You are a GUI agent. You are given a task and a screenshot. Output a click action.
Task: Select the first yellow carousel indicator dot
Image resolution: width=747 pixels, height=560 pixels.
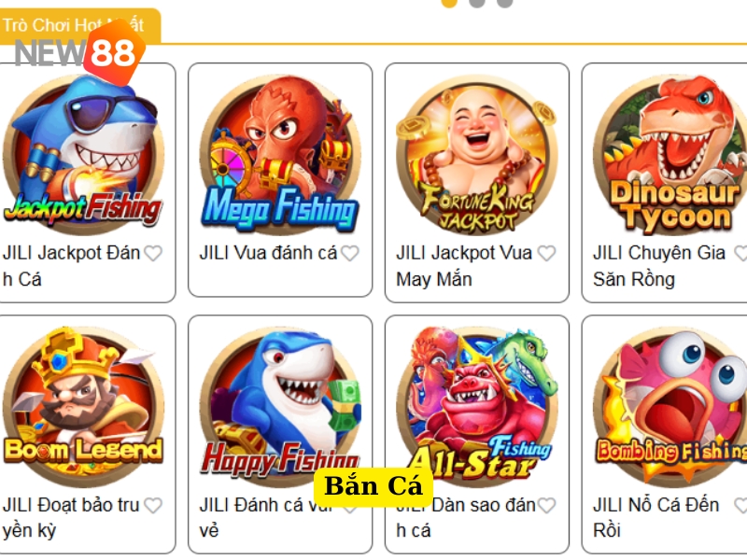point(449,3)
